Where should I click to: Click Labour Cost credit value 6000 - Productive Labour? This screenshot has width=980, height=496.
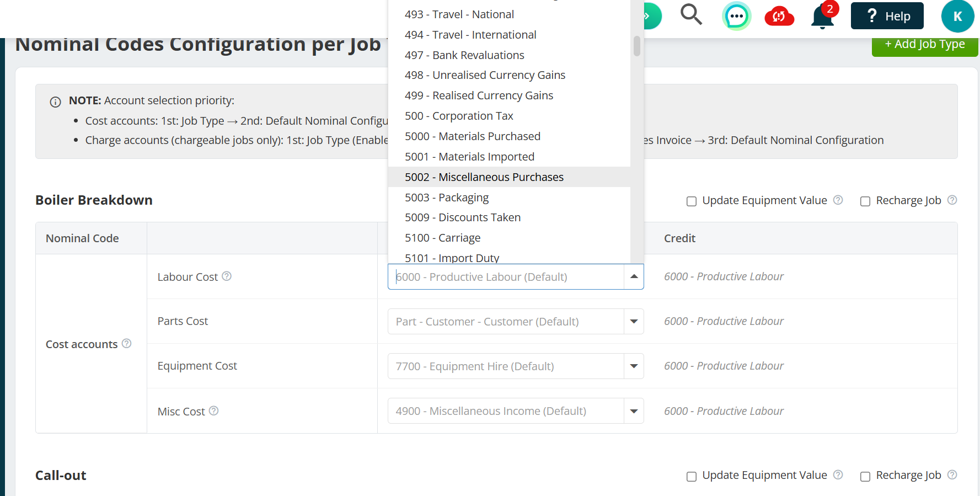coord(724,276)
